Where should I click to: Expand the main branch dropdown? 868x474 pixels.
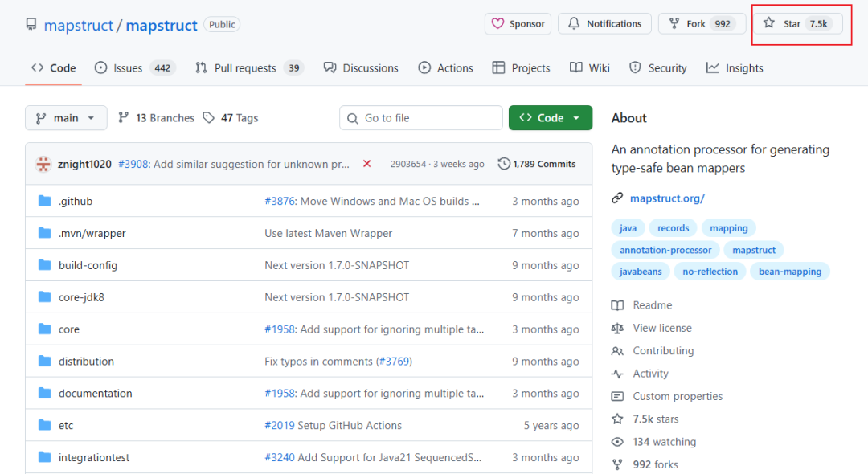pyautogui.click(x=66, y=118)
